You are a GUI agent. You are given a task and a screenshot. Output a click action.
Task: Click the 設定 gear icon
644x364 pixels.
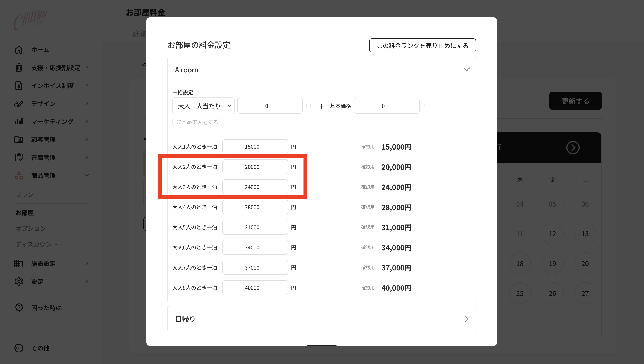pos(19,281)
